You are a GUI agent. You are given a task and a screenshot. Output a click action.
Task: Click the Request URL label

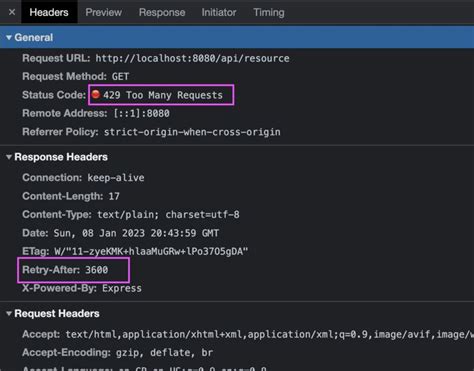pyautogui.click(x=56, y=58)
